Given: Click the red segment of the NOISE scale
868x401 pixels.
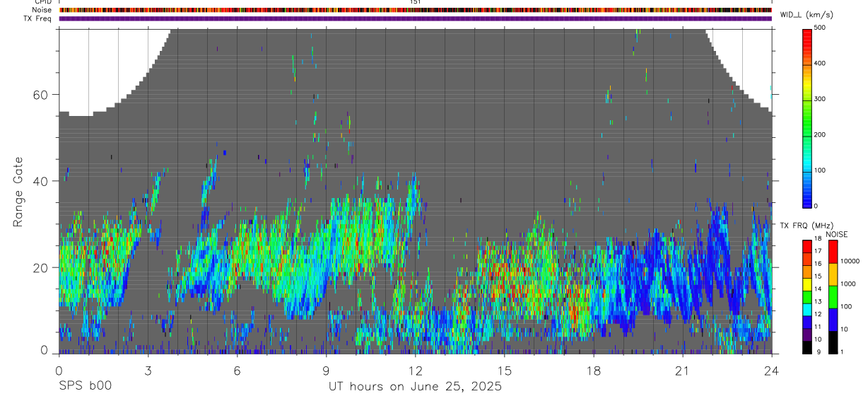Looking at the screenshot, I should pyautogui.click(x=833, y=251).
